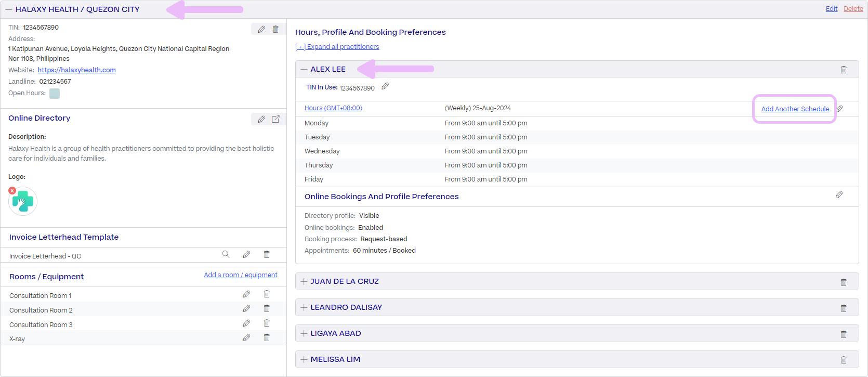Edit X-ray equipment pencil icon
The height and width of the screenshot is (377, 868).
coord(246,338)
